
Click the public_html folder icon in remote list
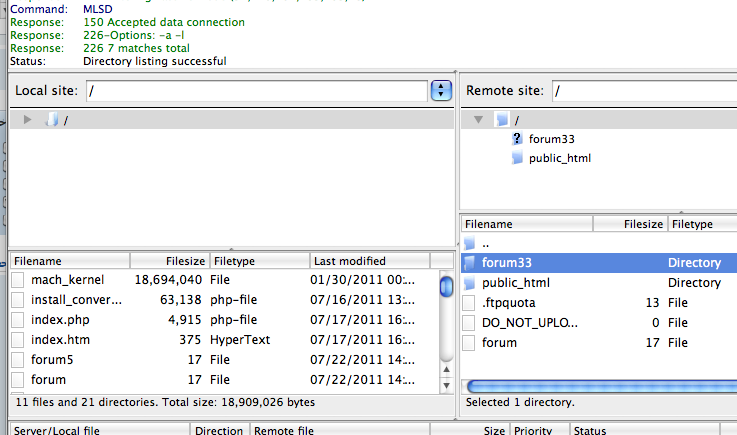471,283
